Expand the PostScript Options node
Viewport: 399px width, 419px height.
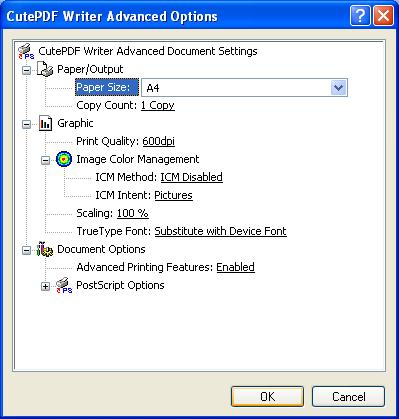click(45, 286)
